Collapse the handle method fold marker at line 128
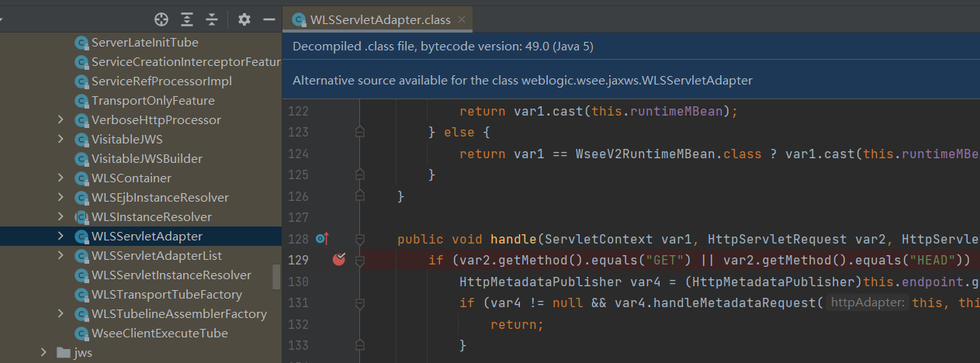The height and width of the screenshot is (363, 980). point(359,239)
